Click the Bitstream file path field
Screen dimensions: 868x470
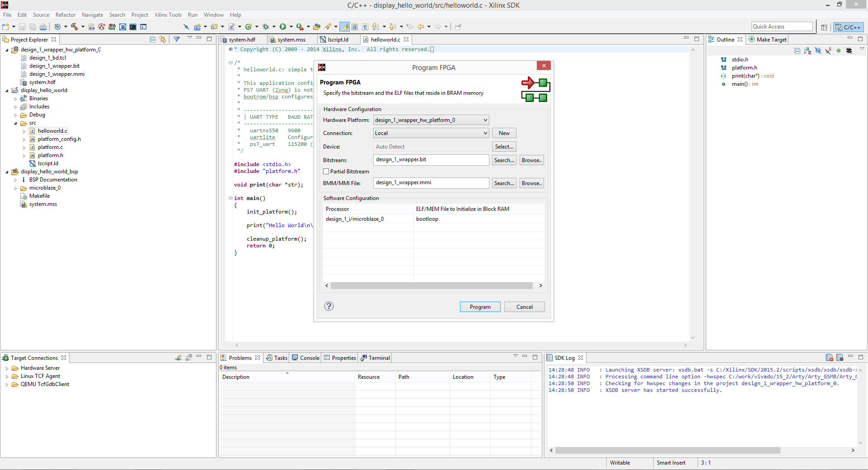pos(431,160)
